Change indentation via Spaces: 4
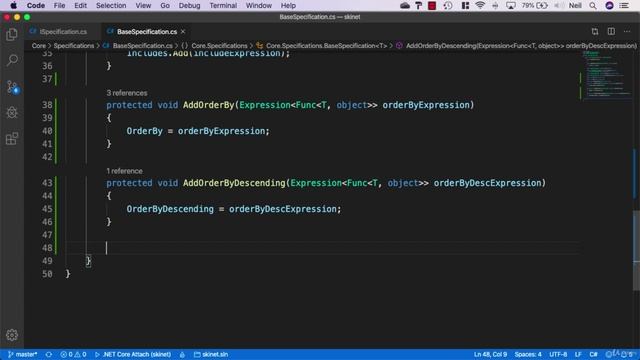The width and height of the screenshot is (640, 360). pos(528,354)
